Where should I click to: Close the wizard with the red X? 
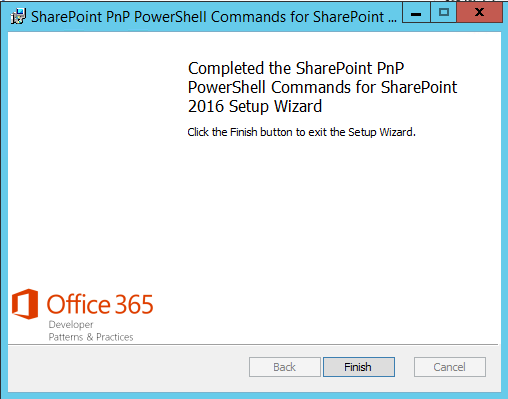[479, 13]
